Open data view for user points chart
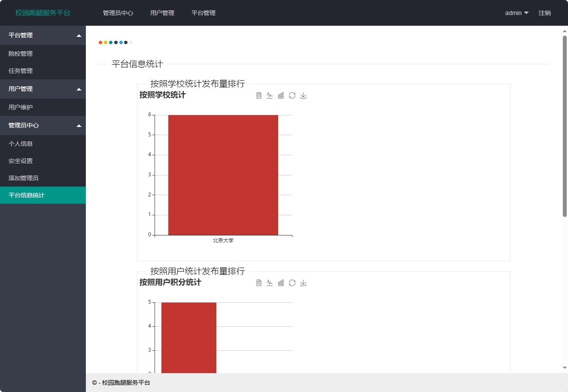 (x=258, y=283)
